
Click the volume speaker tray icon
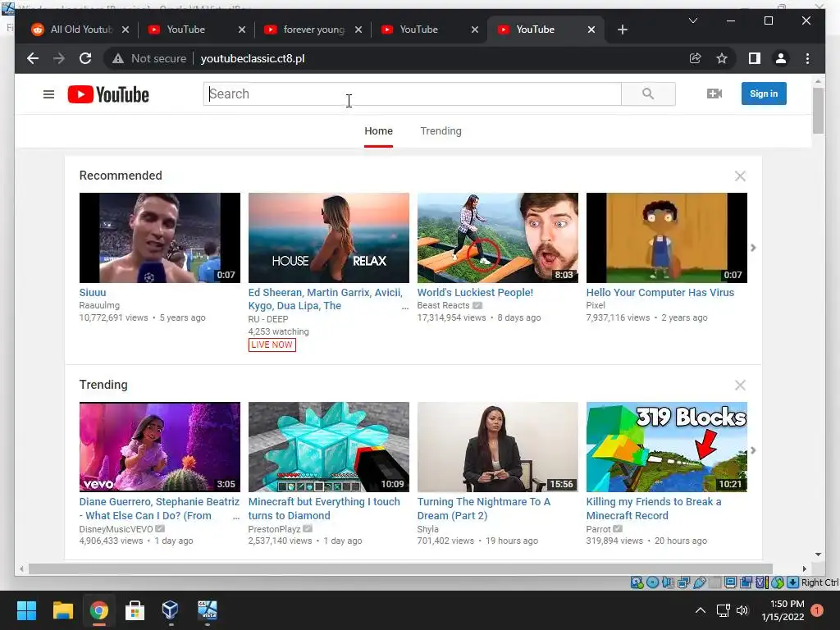click(x=742, y=610)
